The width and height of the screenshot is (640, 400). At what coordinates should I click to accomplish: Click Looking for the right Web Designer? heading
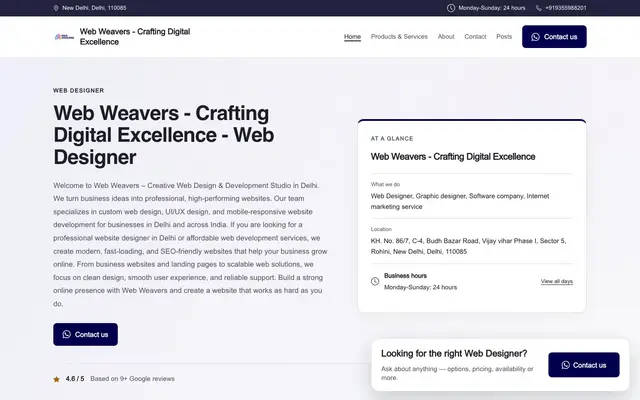coord(454,353)
